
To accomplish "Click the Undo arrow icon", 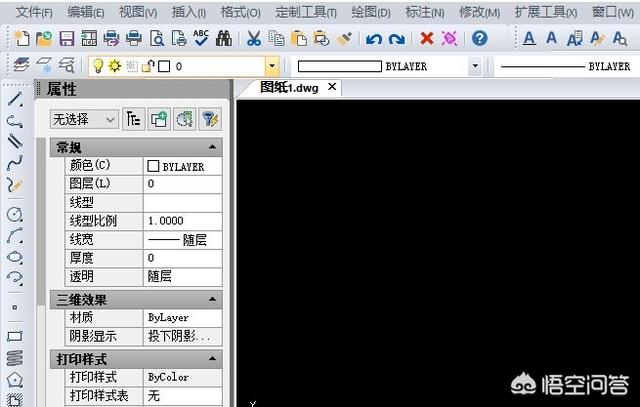I will [x=374, y=39].
